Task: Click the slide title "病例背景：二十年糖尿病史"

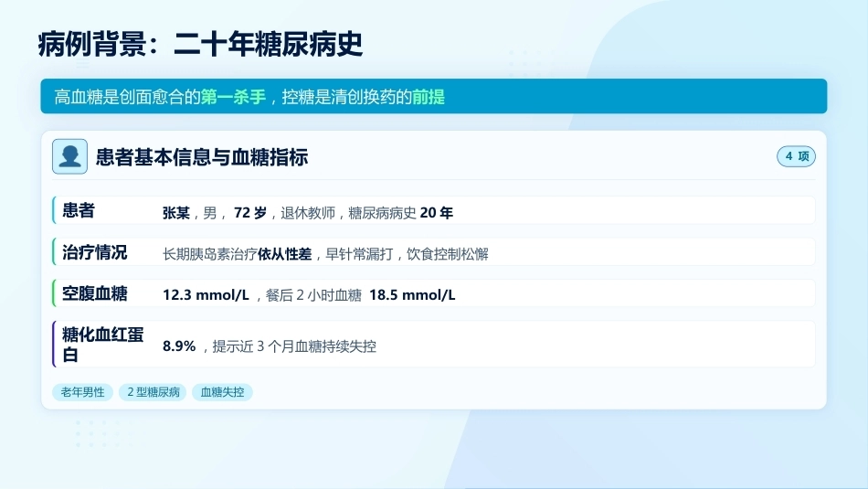Action: coord(200,44)
